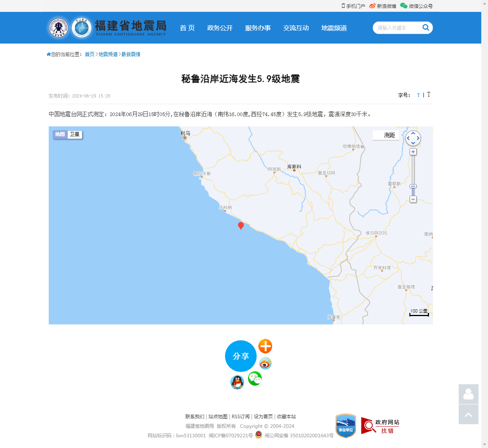Click the 站点地图 footer link
This screenshot has width=488, height=448.
218,416
